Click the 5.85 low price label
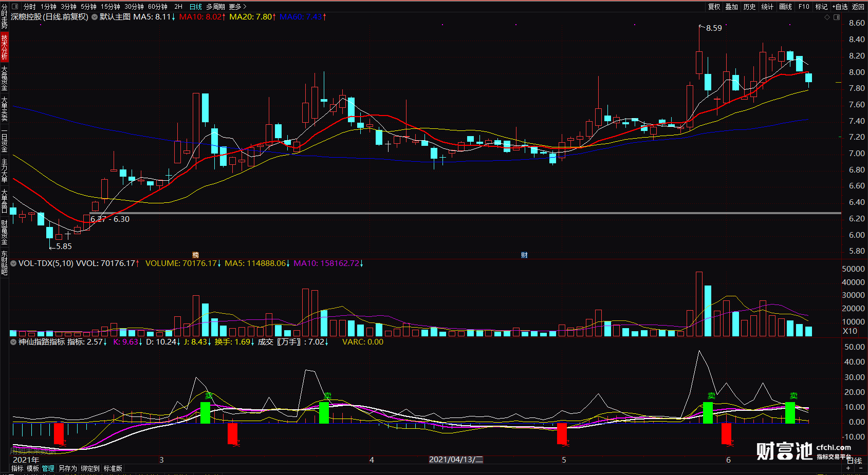This screenshot has width=868, height=475. click(x=64, y=246)
